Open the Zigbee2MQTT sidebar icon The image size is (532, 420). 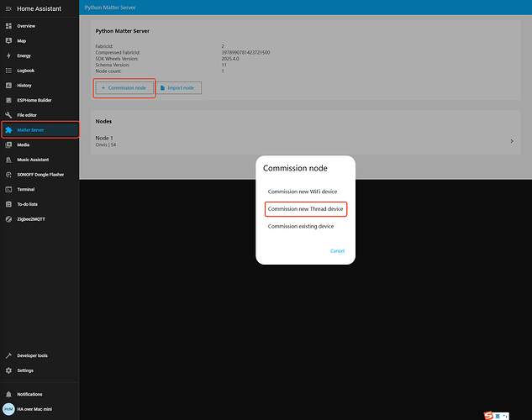coord(8,219)
